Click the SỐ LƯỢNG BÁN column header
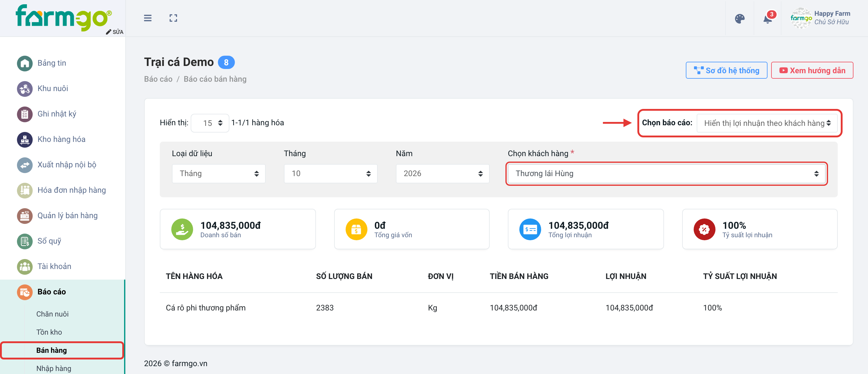The height and width of the screenshot is (374, 868). (x=344, y=276)
